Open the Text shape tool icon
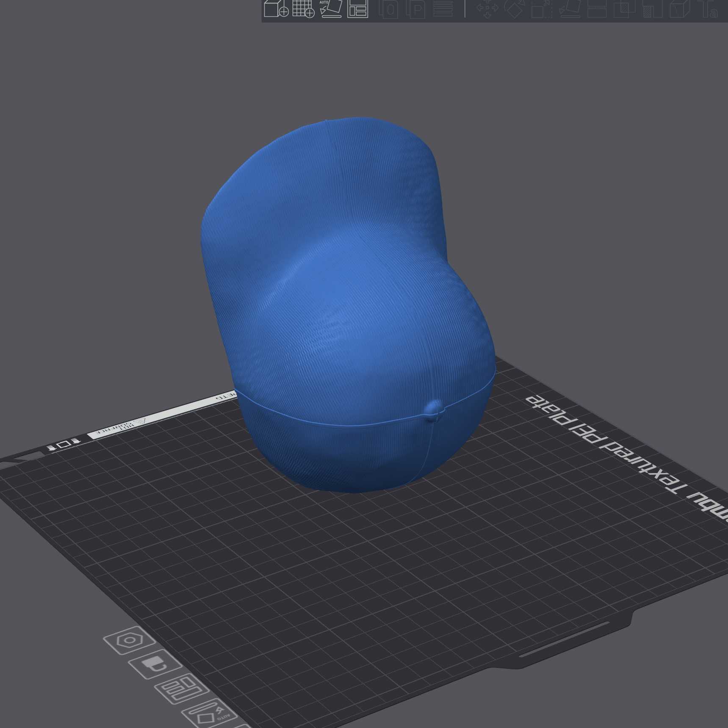The width and height of the screenshot is (728, 728). (x=708, y=8)
